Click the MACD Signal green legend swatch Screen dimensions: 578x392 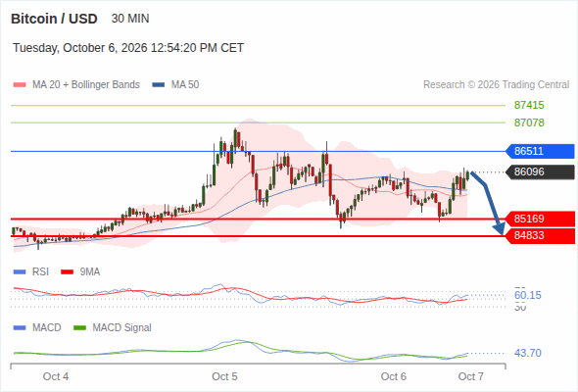[79, 328]
